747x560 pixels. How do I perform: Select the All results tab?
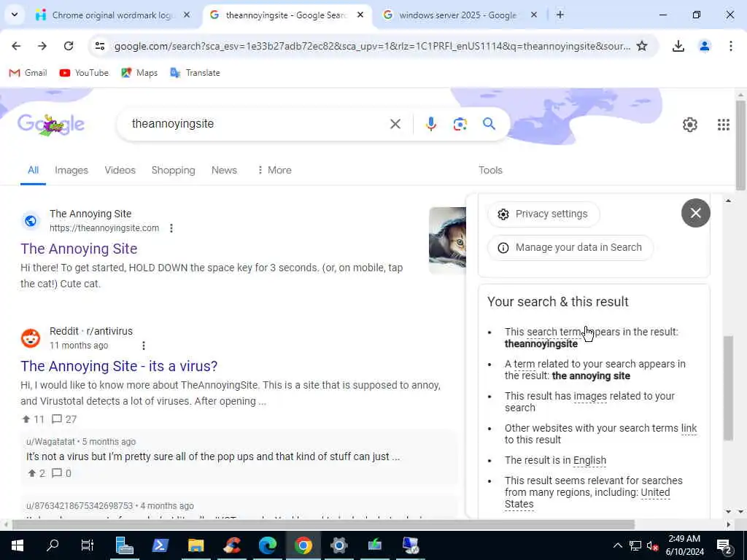tap(33, 170)
